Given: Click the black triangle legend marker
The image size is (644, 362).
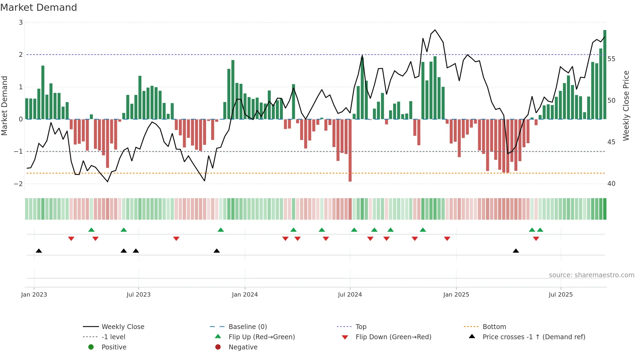Looking at the screenshot, I should (x=472, y=336).
